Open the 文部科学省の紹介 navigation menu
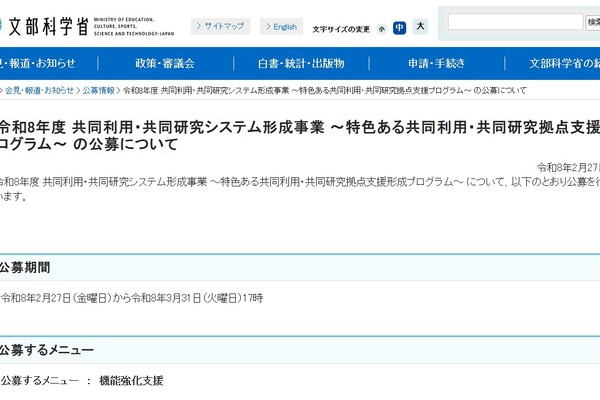 click(564, 64)
